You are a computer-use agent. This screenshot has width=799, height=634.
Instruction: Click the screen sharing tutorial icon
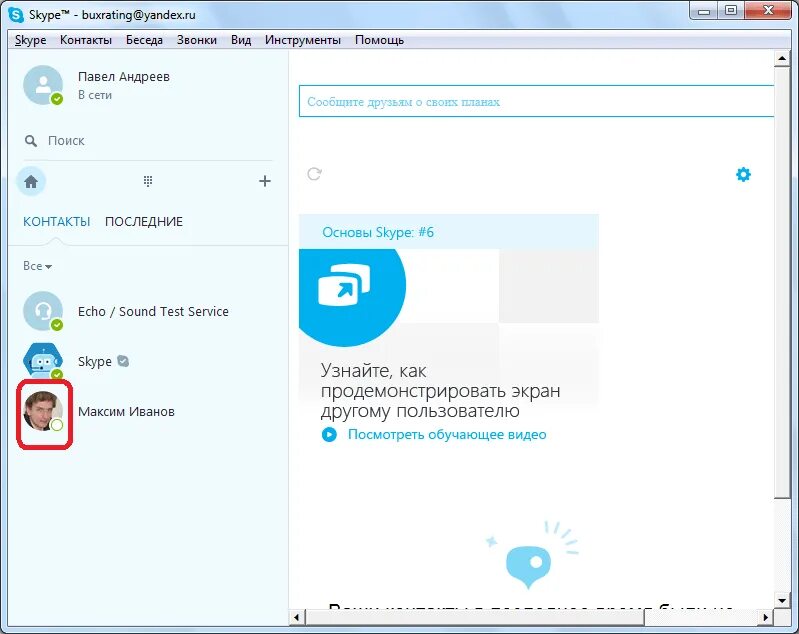pos(344,285)
